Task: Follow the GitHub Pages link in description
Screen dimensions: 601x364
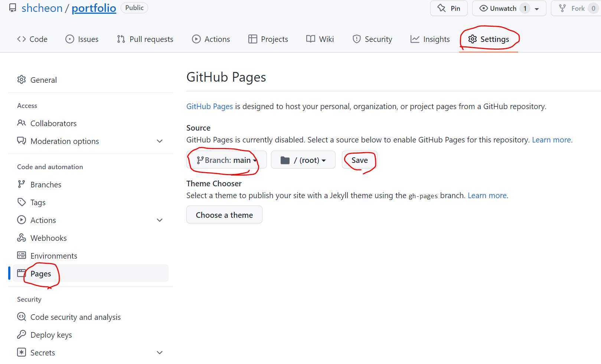Action: pyautogui.click(x=209, y=106)
